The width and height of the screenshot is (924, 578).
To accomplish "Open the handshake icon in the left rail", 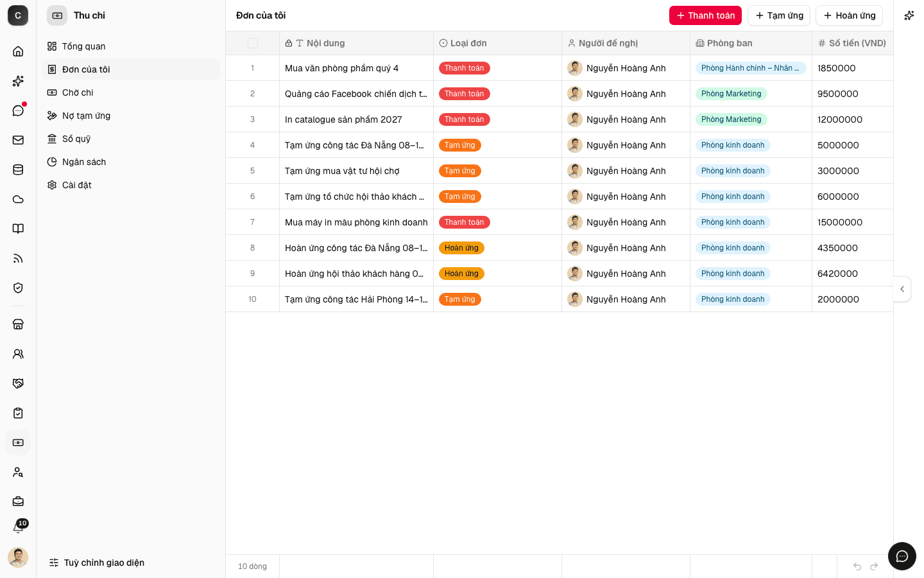I will 18,383.
